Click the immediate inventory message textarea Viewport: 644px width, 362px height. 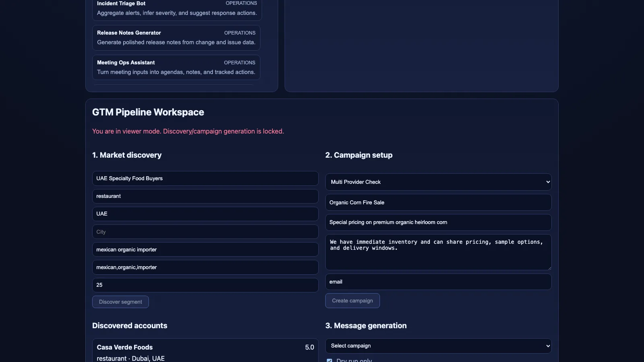(x=438, y=252)
